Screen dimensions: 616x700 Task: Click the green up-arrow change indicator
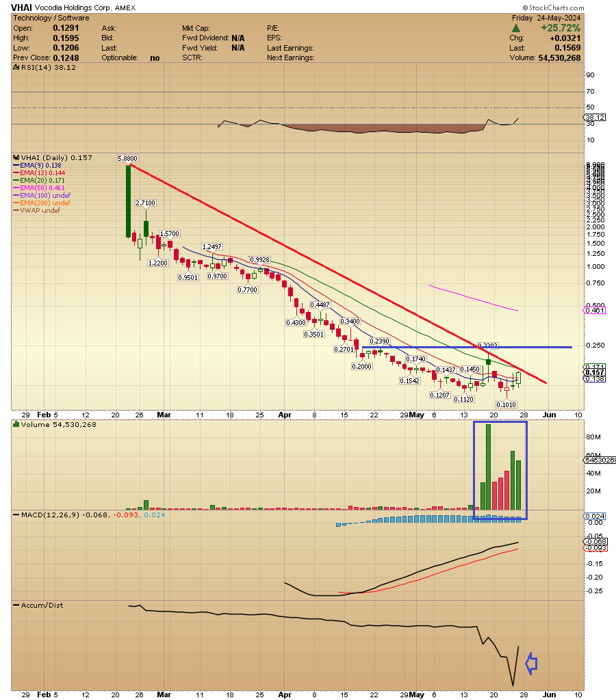515,27
